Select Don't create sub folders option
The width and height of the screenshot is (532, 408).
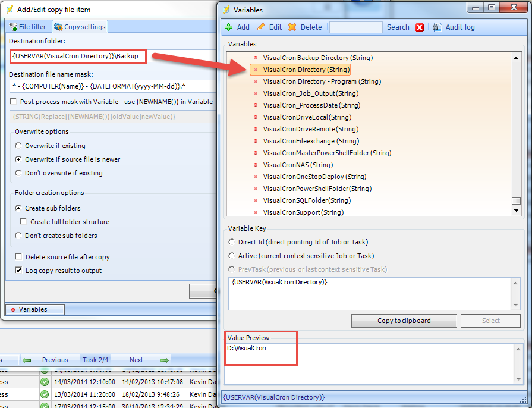(x=18, y=236)
